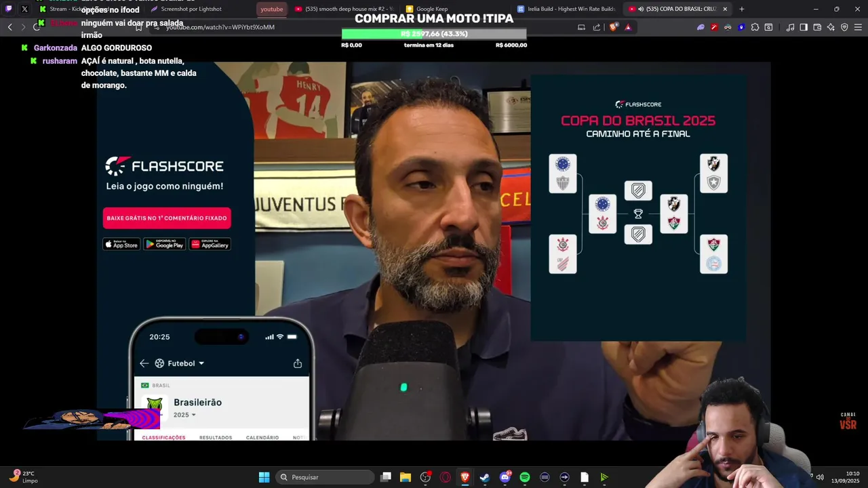Click the install/cast screen icon in address bar

point(581,27)
